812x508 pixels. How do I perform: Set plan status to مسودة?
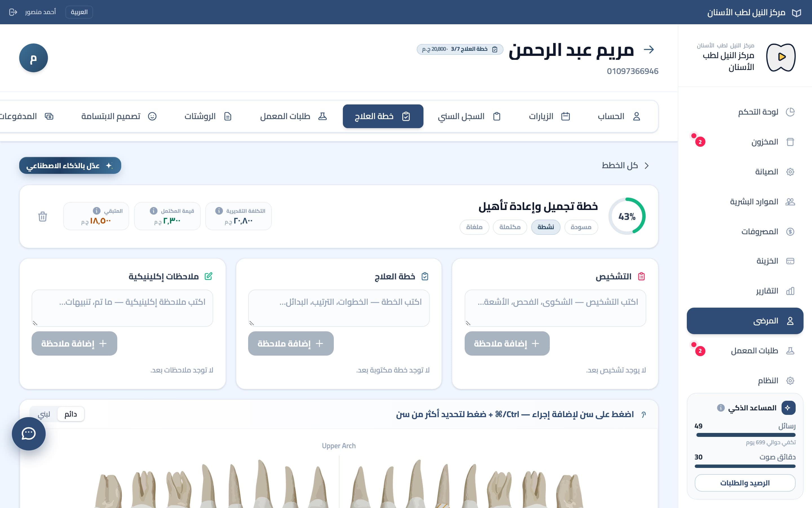581,227
